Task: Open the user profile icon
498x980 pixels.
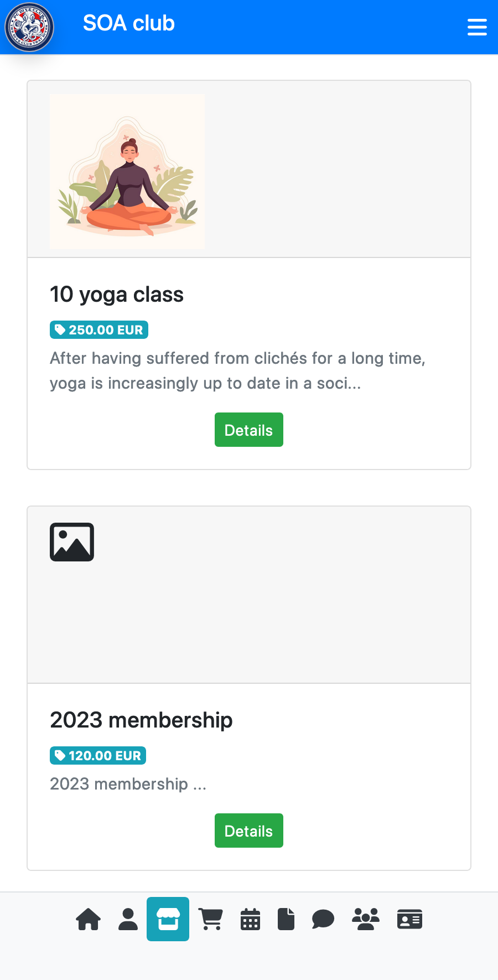Action: pos(128,919)
